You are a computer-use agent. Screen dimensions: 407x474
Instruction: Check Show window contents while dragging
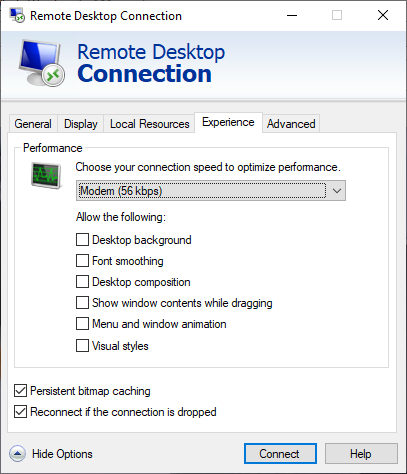click(82, 303)
